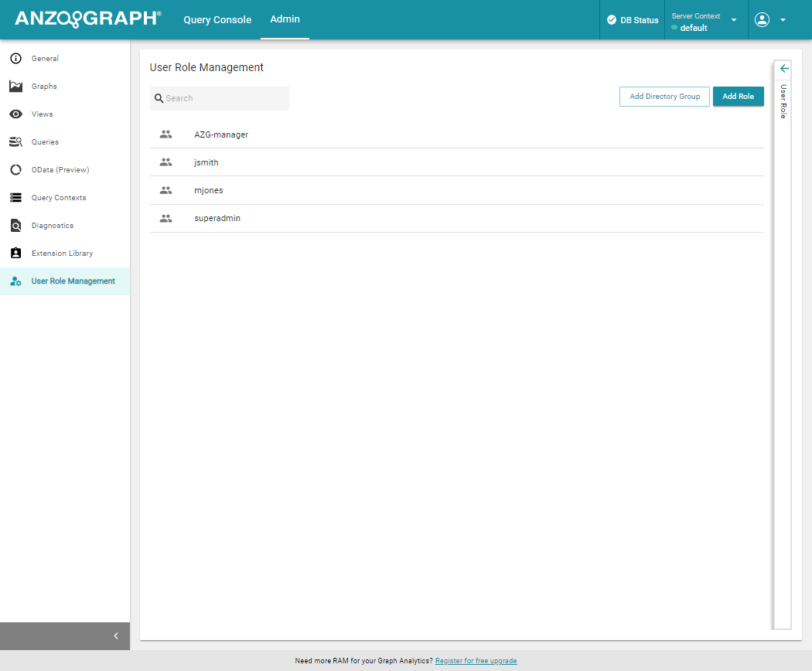This screenshot has width=812, height=671.
Task: Open Diagnostics magnifier icon
Action: click(x=15, y=226)
